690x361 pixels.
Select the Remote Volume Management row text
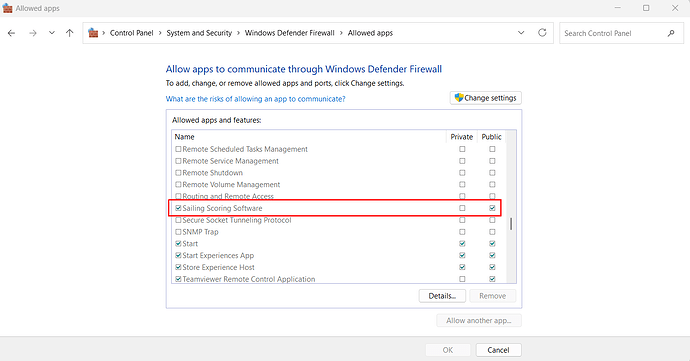coord(231,184)
